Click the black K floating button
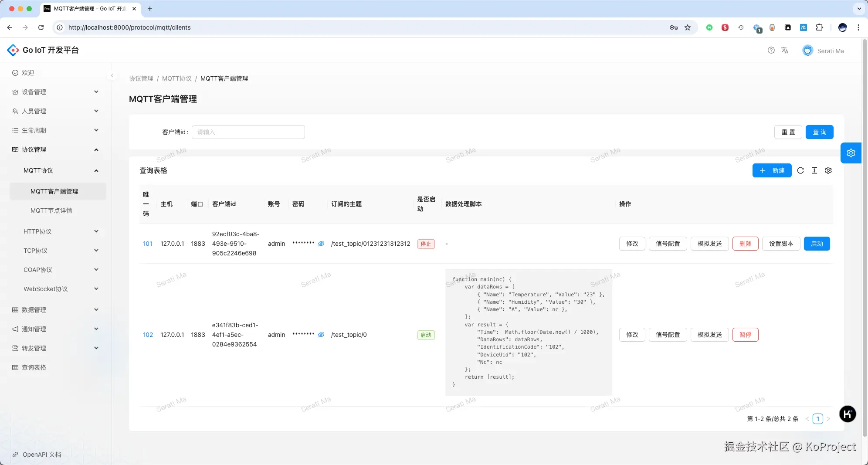 click(x=848, y=414)
